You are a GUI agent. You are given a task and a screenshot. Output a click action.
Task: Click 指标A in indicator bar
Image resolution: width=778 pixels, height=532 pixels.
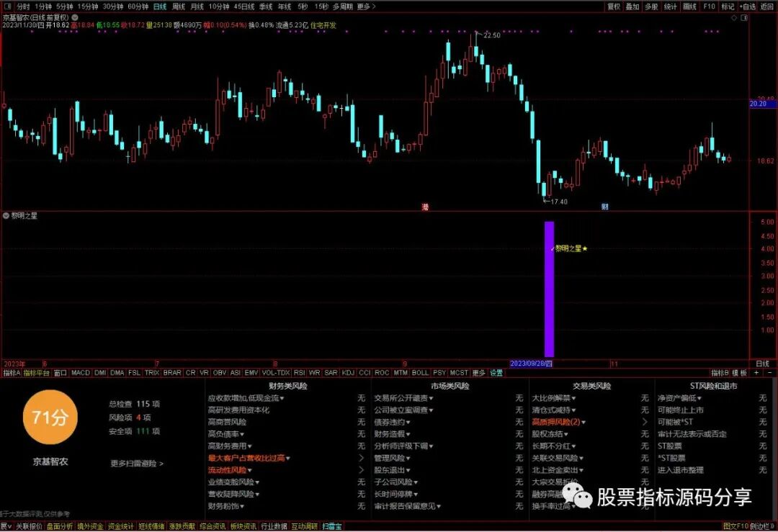(12, 373)
